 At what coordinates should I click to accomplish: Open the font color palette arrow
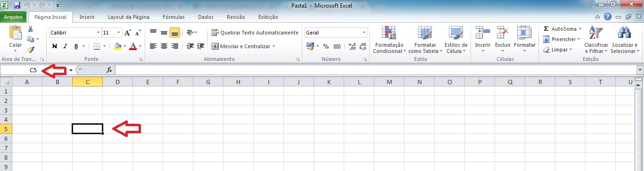[140, 46]
